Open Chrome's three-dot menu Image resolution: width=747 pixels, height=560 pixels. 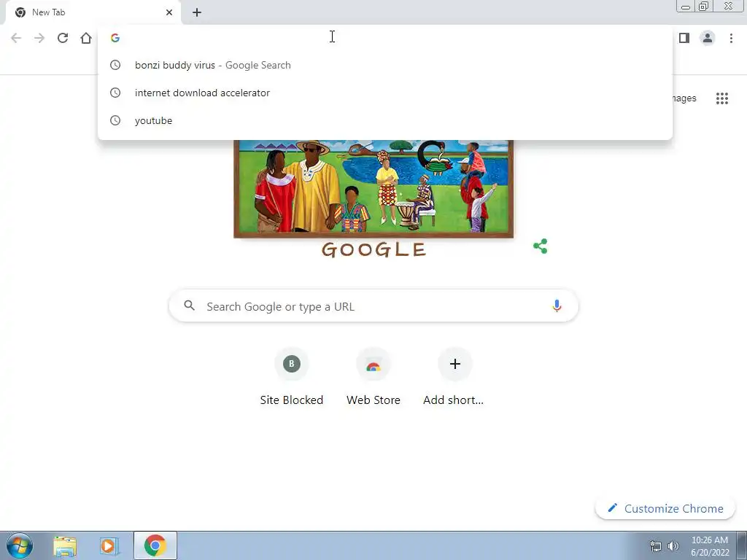point(731,38)
